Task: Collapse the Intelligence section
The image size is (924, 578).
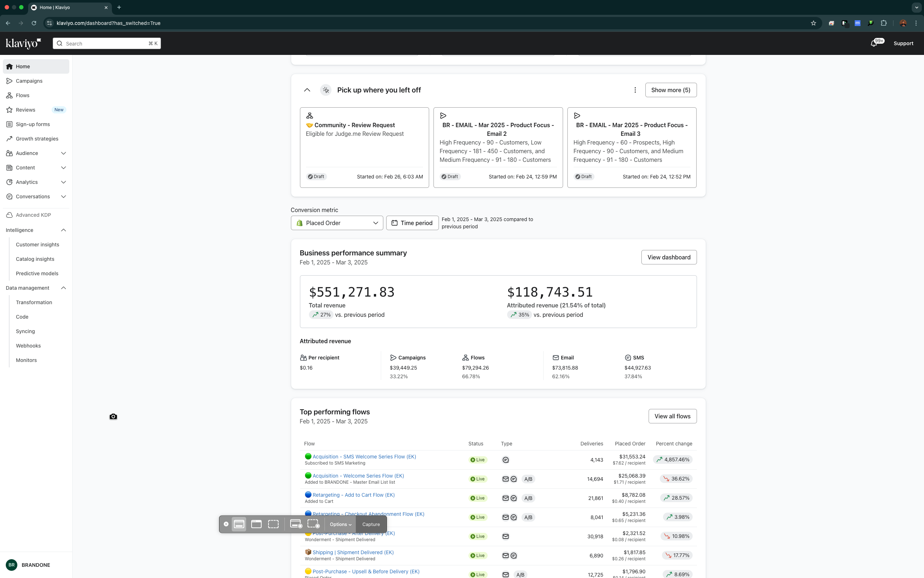Action: click(64, 230)
